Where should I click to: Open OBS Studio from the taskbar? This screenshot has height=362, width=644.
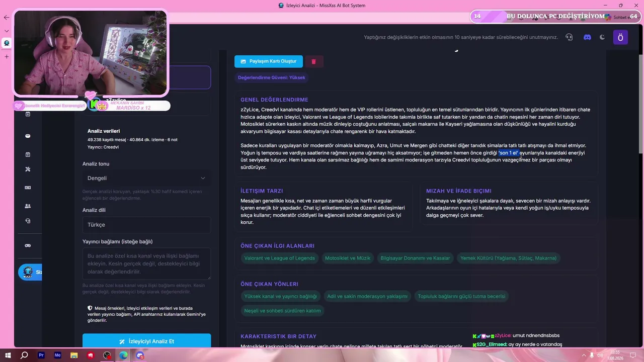107,355
